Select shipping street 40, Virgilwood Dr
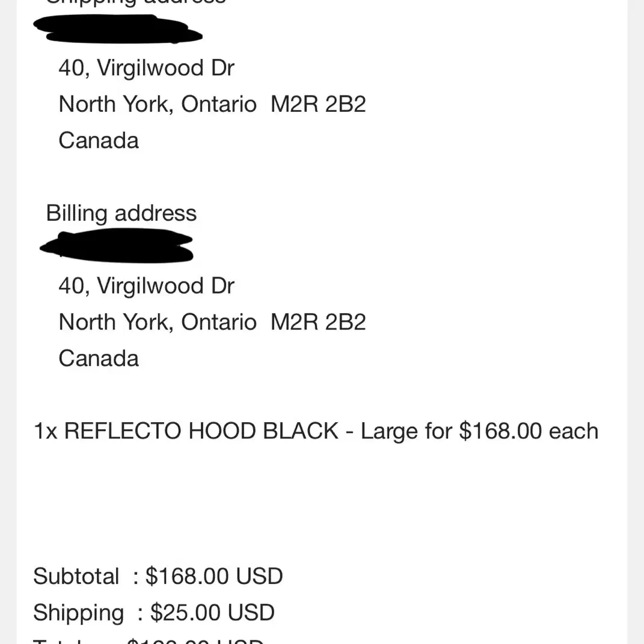 [146, 68]
